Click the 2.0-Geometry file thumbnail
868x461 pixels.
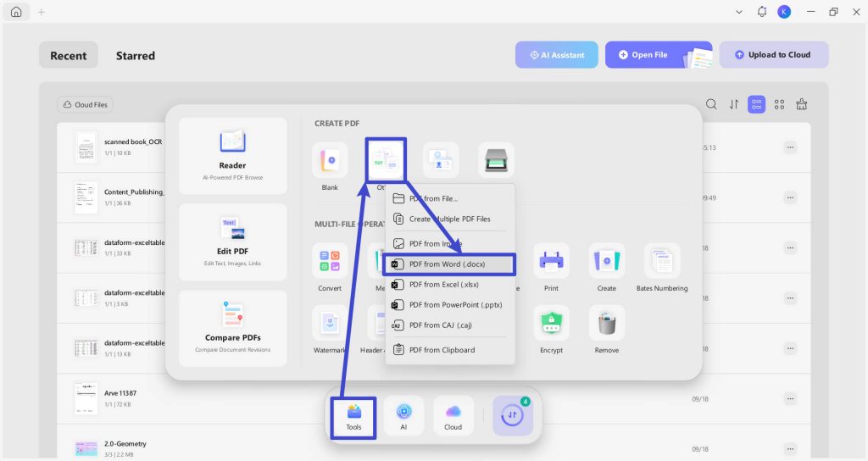(86, 449)
